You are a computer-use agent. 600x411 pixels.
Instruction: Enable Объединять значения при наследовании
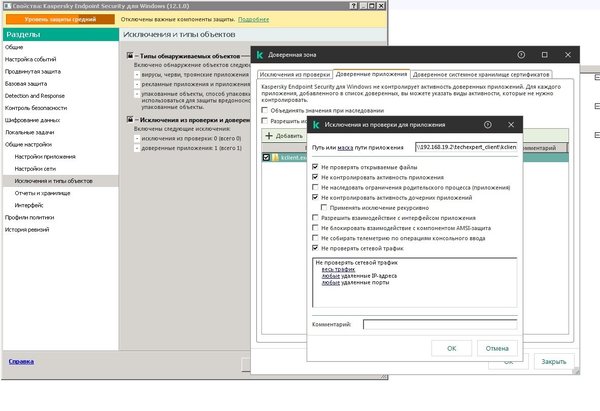264,110
